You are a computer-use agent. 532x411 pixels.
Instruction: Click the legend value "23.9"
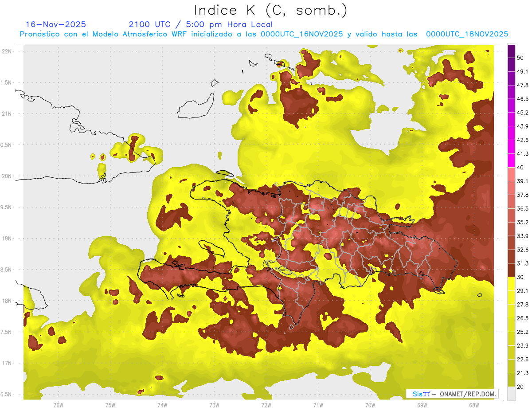[x=523, y=345]
